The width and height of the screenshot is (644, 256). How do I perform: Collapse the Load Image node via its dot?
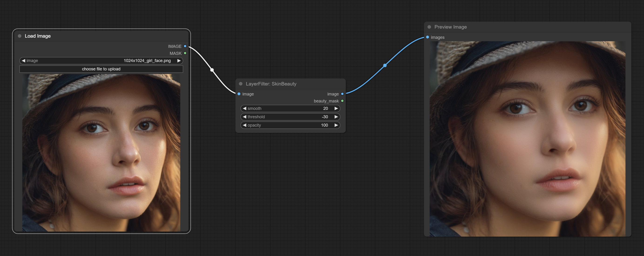pos(20,36)
